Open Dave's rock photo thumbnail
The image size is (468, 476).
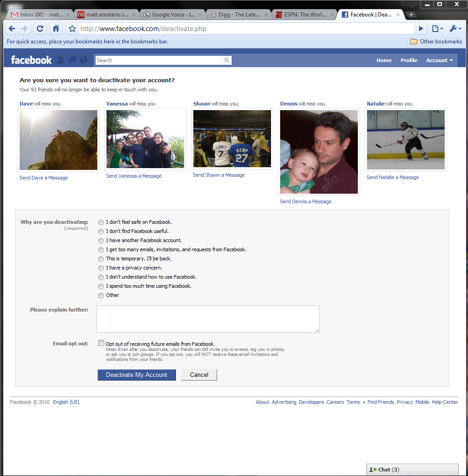pos(58,140)
